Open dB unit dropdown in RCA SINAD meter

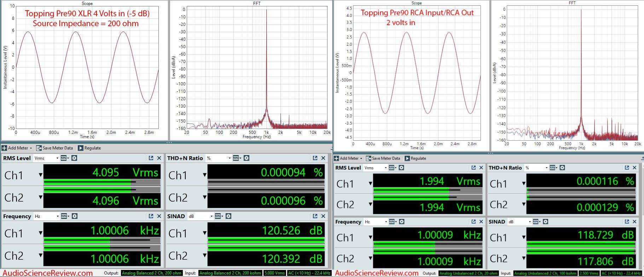pyautogui.click(x=520, y=222)
